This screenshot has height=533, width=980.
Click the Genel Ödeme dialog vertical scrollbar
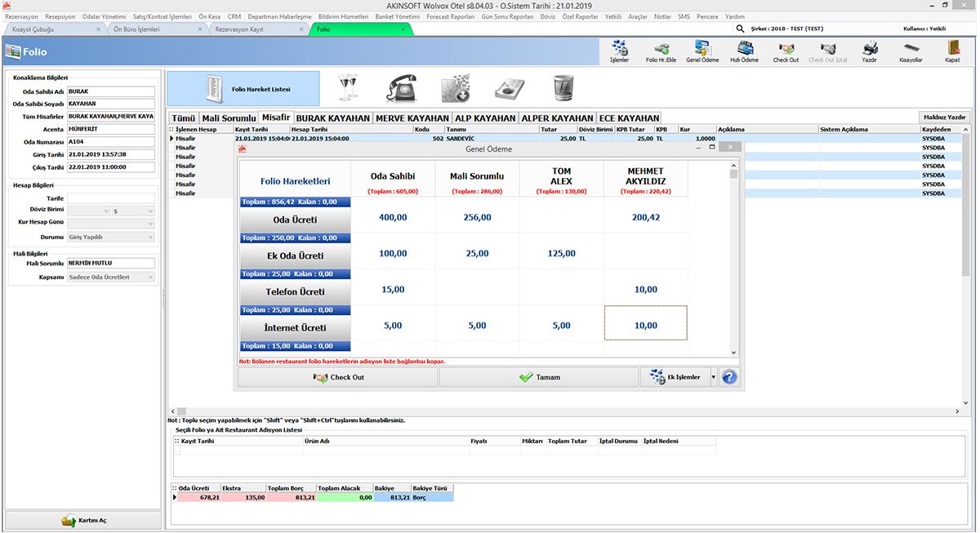coord(733,261)
